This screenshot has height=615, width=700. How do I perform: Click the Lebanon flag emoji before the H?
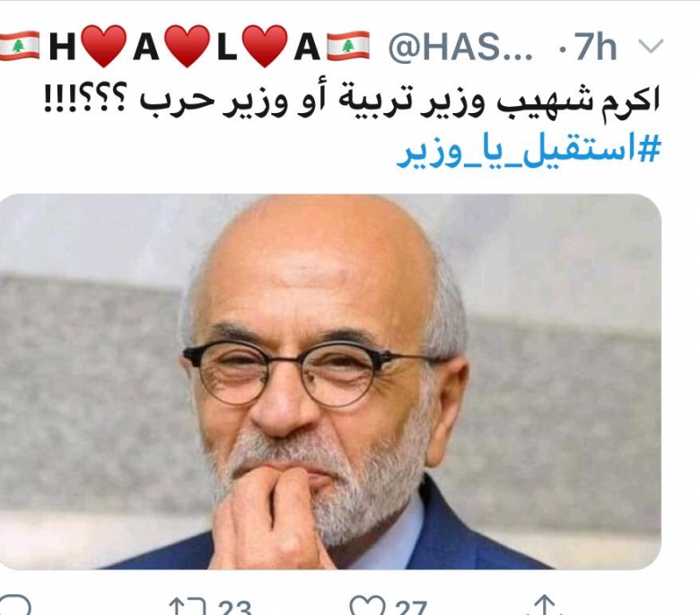click(18, 46)
